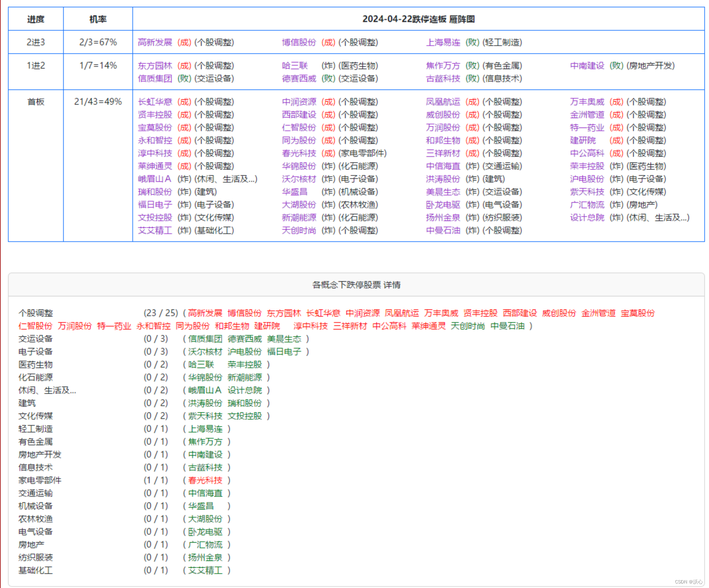Open 春光科技 link in the 首板 row
709x588 pixels.
pyautogui.click(x=299, y=154)
